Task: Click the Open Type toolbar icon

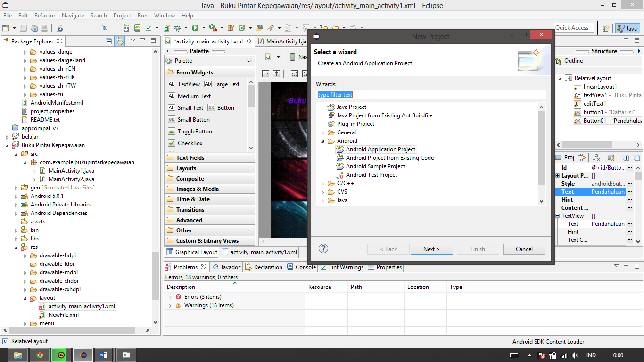Action: (x=259, y=28)
